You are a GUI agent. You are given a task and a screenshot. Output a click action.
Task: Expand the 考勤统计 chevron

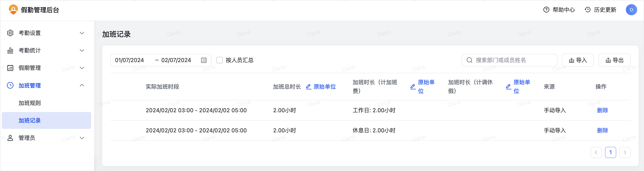82,50
